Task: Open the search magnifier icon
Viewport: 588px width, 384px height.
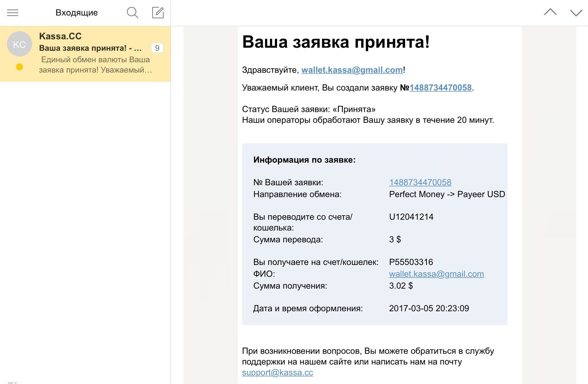Action: [132, 13]
